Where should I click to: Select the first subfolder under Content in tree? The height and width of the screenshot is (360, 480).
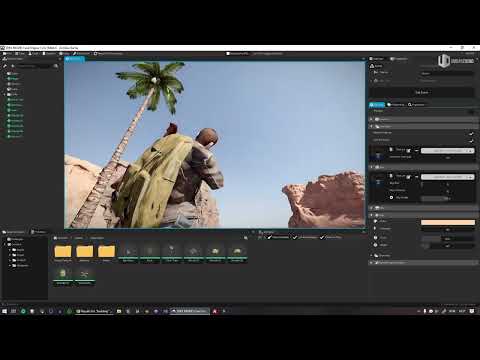(18, 250)
